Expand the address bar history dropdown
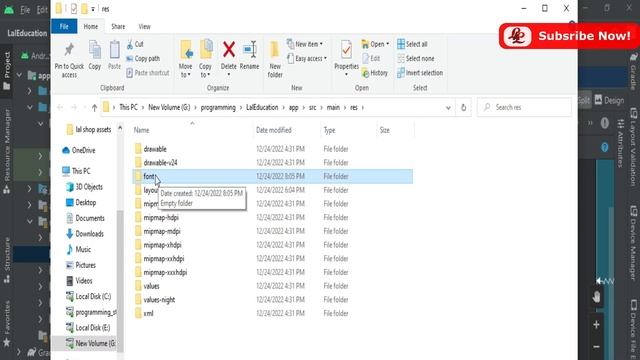 point(448,108)
